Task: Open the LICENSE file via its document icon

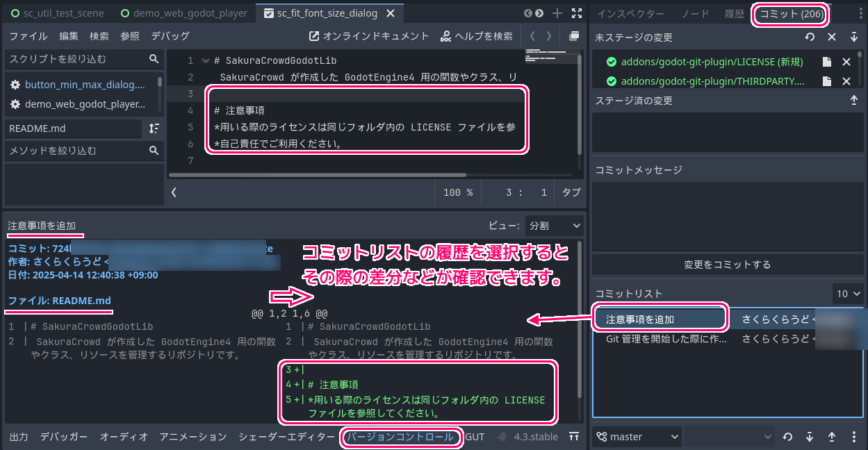Action: [827, 62]
